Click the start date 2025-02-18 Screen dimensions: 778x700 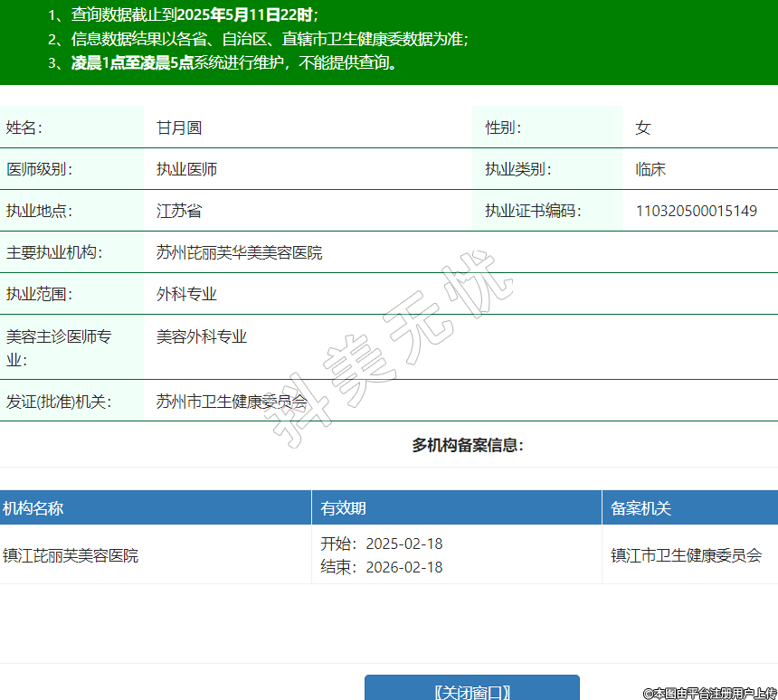click(403, 544)
